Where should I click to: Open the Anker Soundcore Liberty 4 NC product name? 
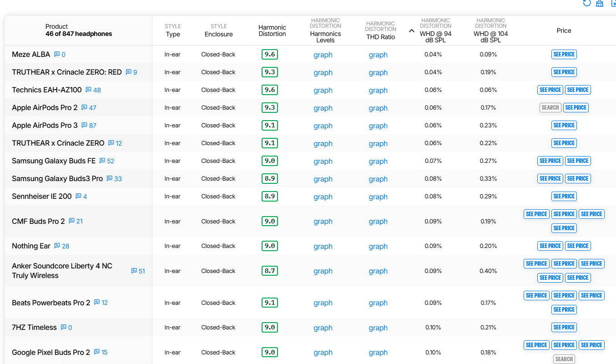[62, 271]
